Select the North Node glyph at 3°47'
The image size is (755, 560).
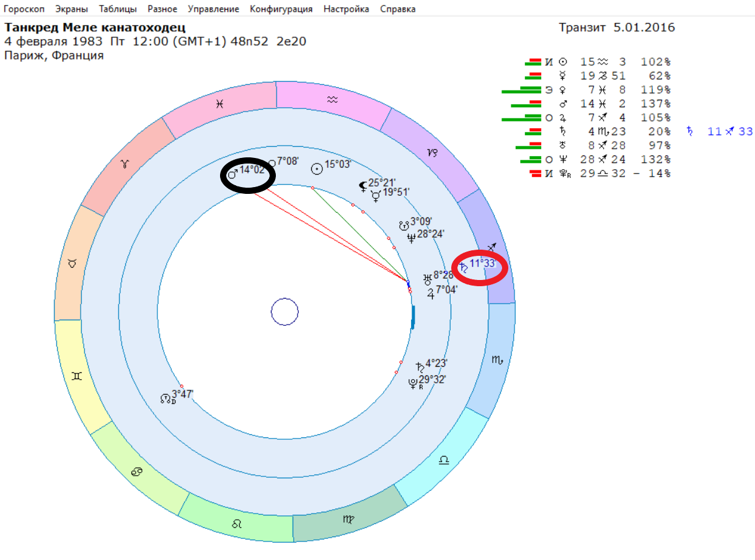click(x=165, y=399)
